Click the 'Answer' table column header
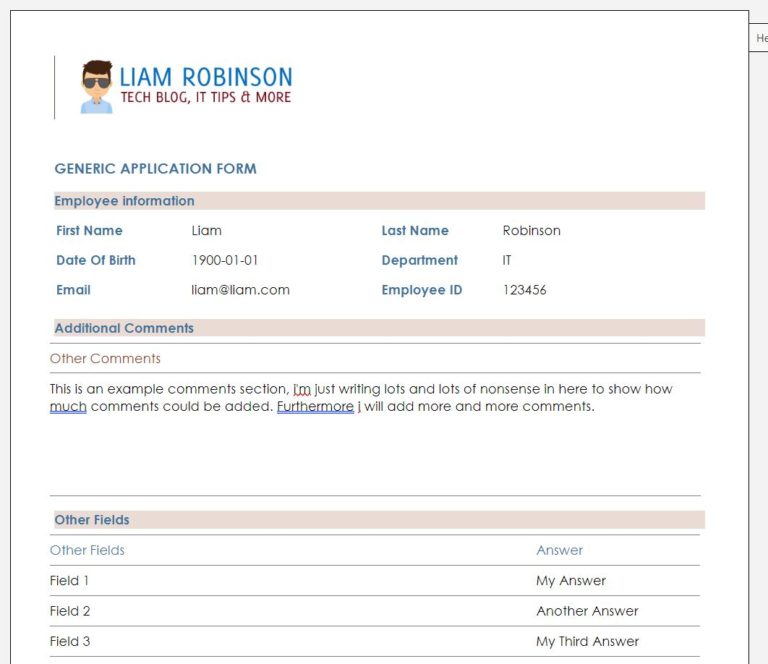This screenshot has height=664, width=768. [559, 550]
